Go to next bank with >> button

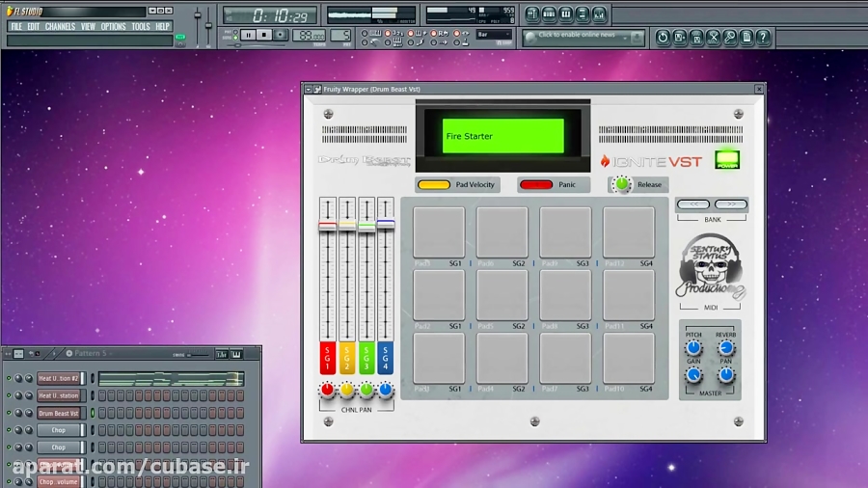pos(731,204)
